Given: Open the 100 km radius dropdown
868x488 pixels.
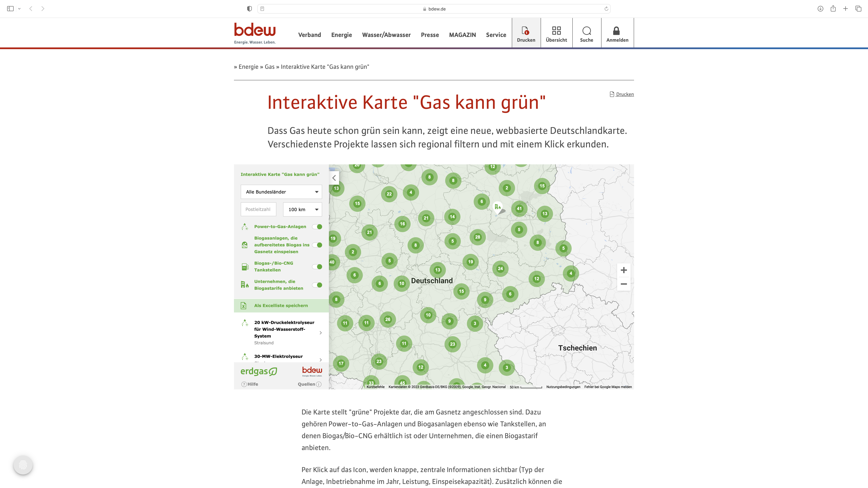Looking at the screenshot, I should 303,209.
